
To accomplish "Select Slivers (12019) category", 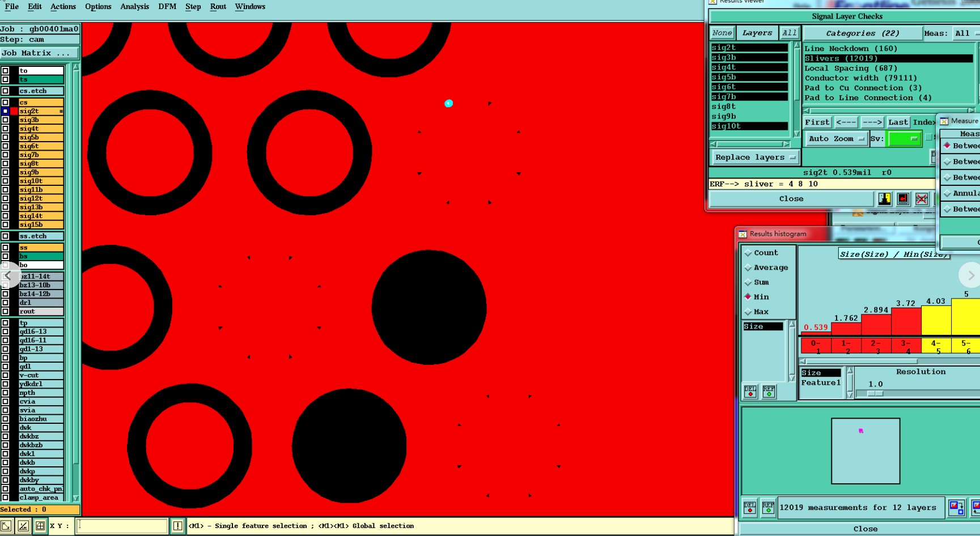I will (x=888, y=58).
